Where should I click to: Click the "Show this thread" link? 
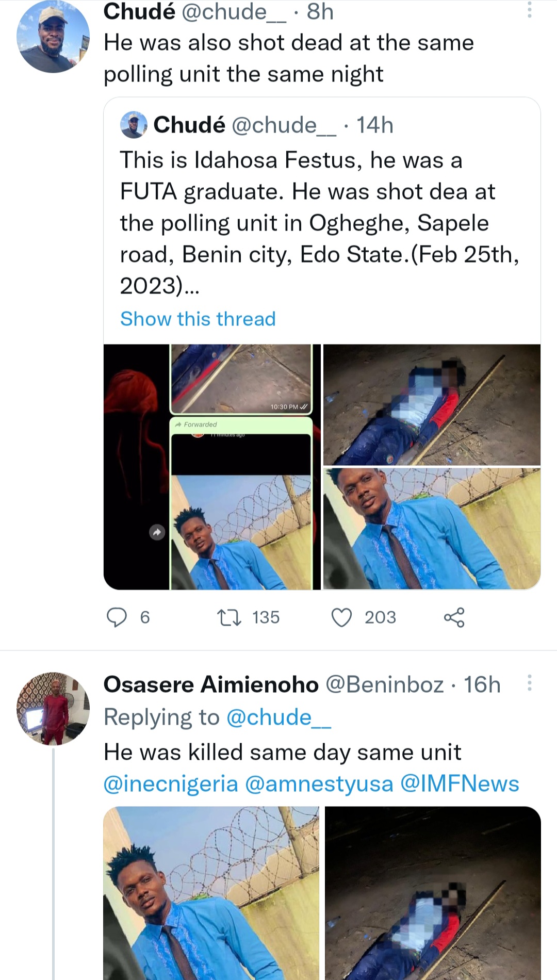(198, 319)
